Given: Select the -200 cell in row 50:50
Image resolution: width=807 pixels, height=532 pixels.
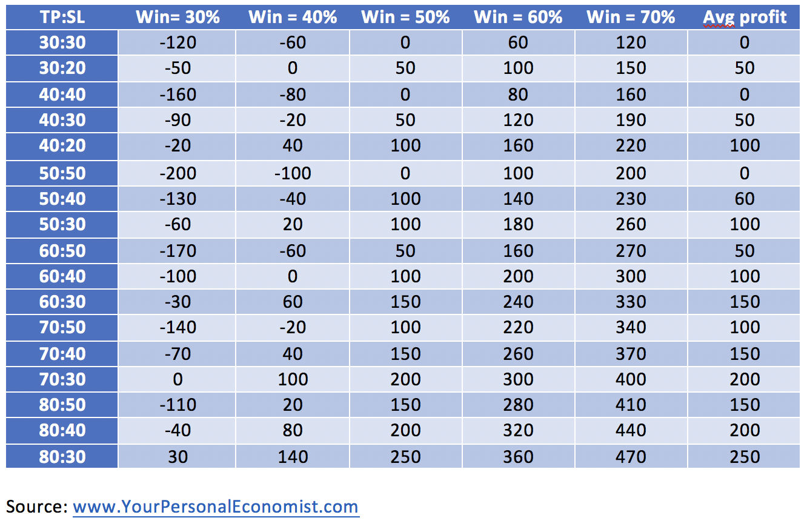Looking at the screenshot, I should pyautogui.click(x=178, y=173).
